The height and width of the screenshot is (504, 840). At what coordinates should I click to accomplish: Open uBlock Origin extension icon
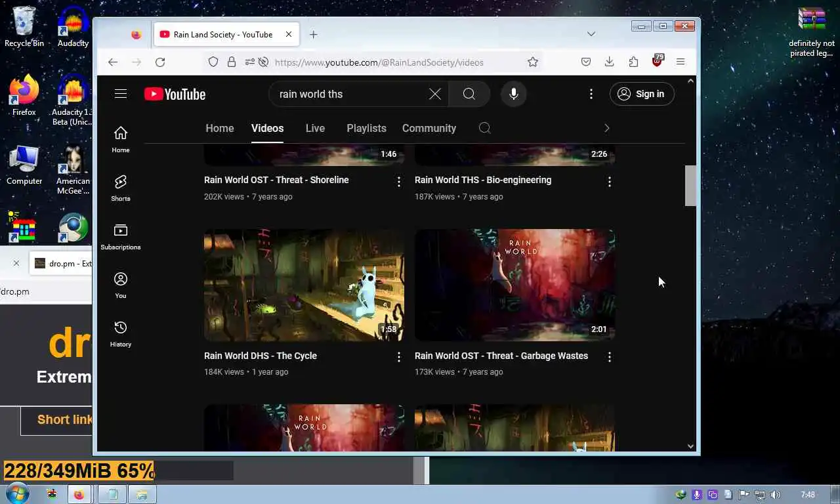657,61
